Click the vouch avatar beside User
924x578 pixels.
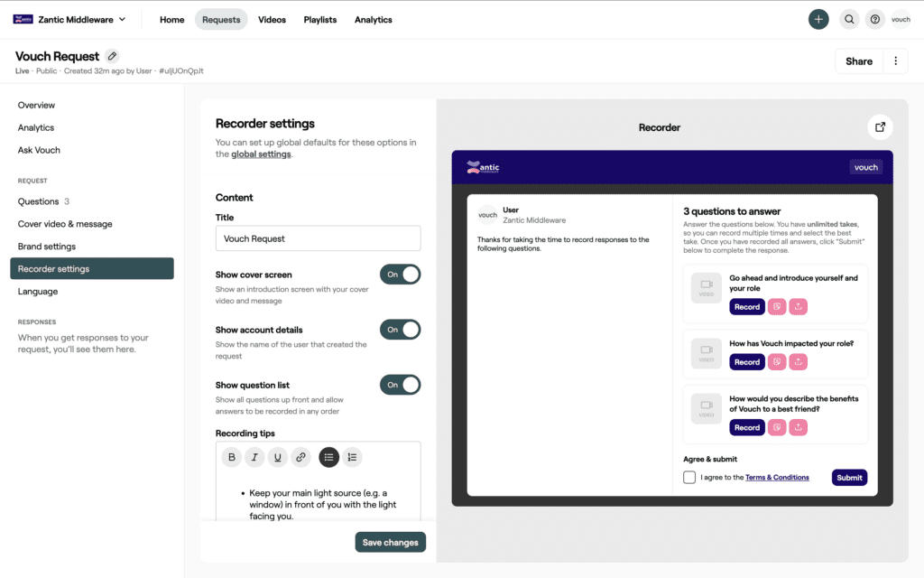[x=487, y=215]
